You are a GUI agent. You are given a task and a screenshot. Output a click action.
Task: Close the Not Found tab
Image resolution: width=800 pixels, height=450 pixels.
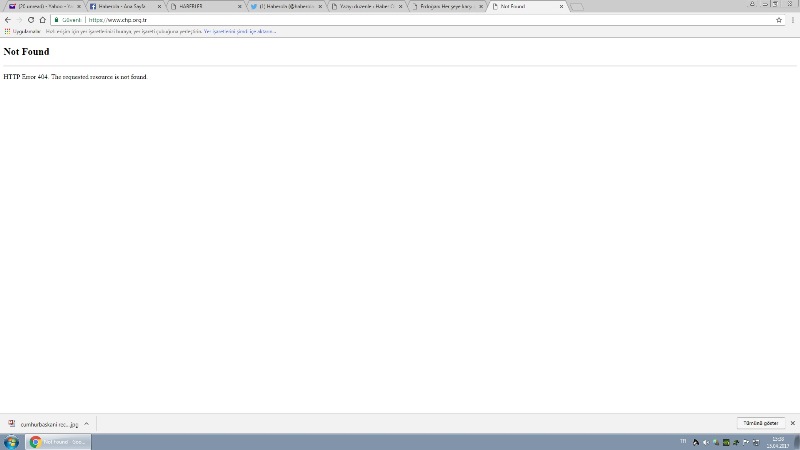coord(562,6)
